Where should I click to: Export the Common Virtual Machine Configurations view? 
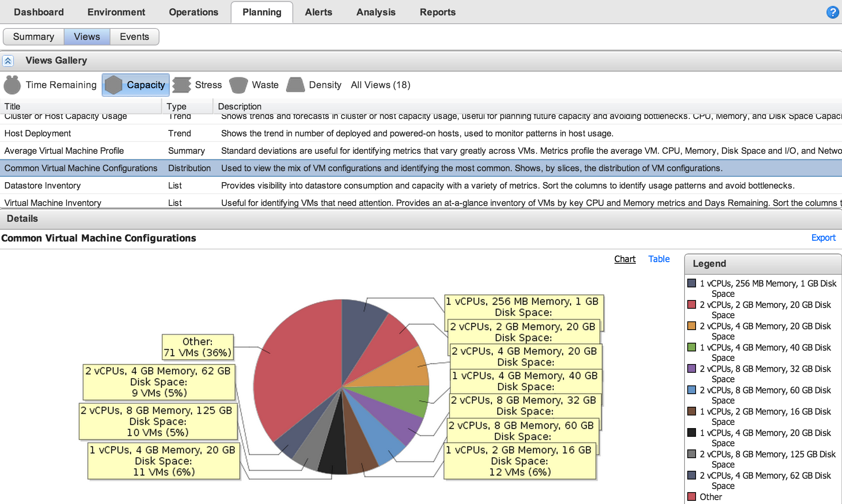[x=823, y=238]
